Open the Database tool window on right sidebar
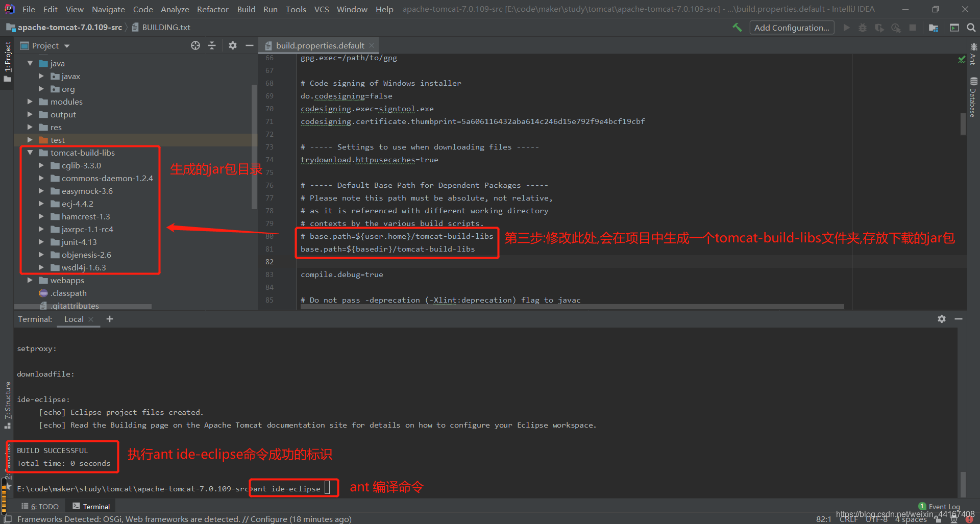 click(x=973, y=97)
